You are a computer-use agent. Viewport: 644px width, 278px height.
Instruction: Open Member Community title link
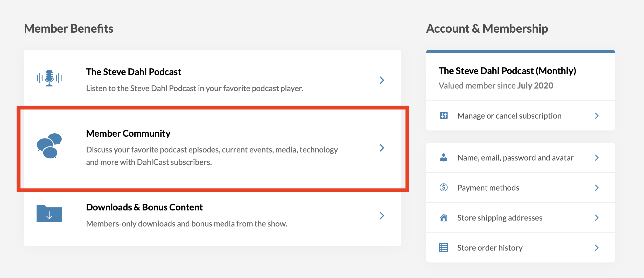pyautogui.click(x=128, y=133)
